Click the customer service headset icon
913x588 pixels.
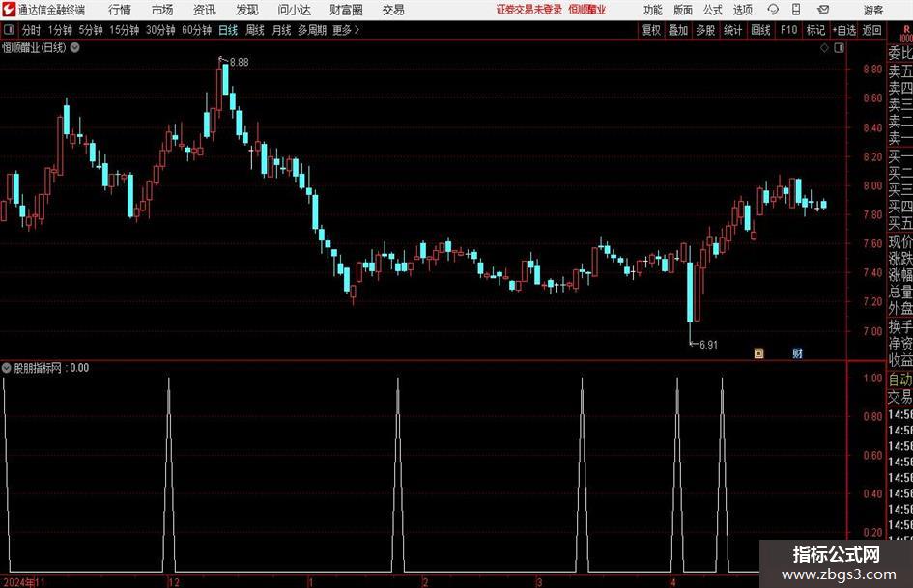(x=773, y=10)
